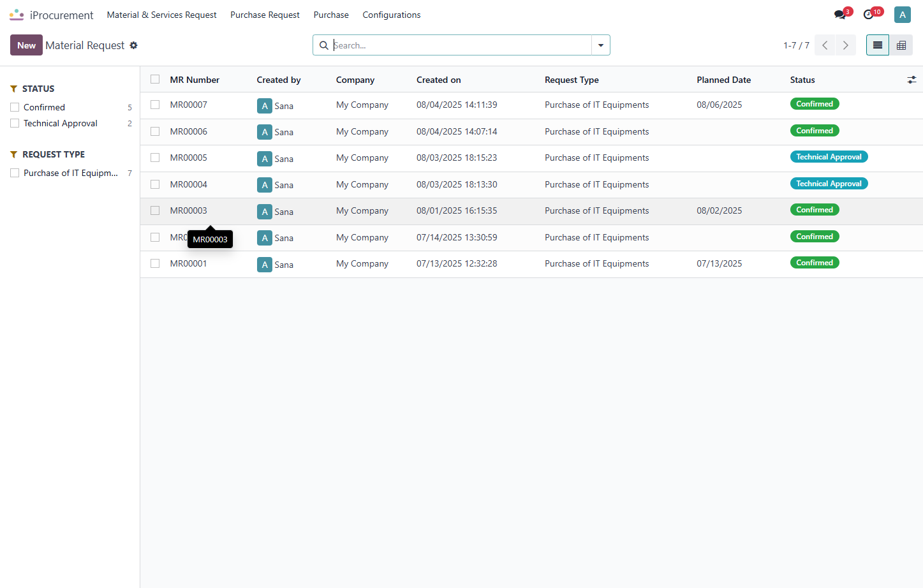Expand the search options dropdown arrow
The image size is (923, 588).
tap(601, 45)
